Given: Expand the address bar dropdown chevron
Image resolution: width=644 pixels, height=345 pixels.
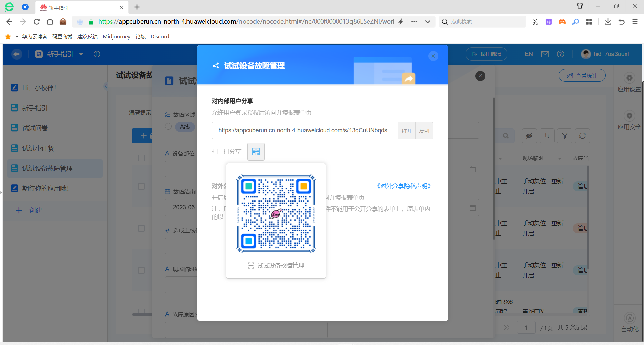Looking at the screenshot, I should [x=428, y=22].
